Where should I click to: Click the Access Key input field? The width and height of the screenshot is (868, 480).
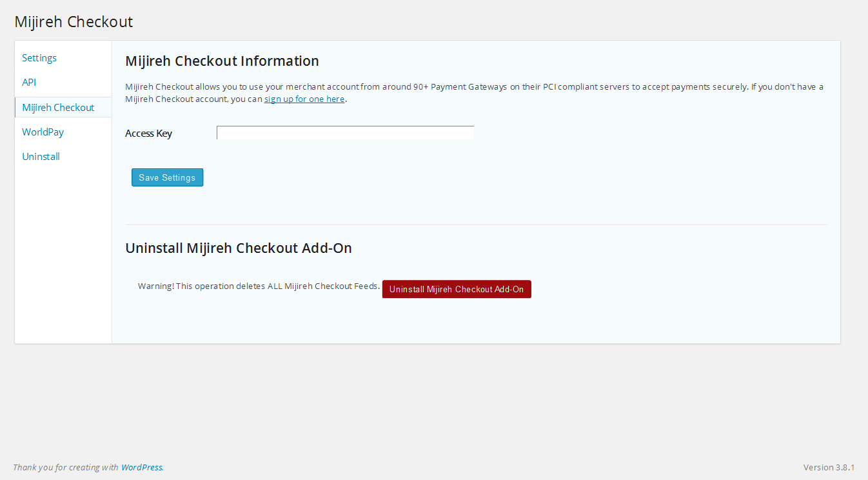pyautogui.click(x=345, y=133)
